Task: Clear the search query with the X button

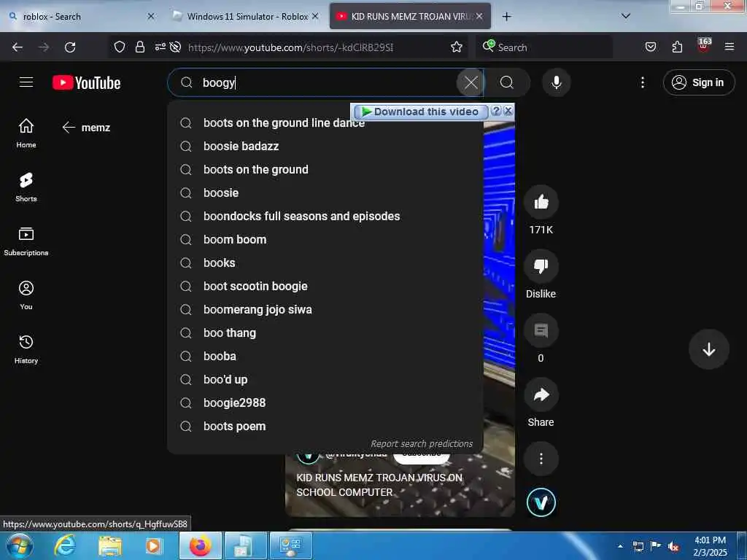Action: point(471,82)
